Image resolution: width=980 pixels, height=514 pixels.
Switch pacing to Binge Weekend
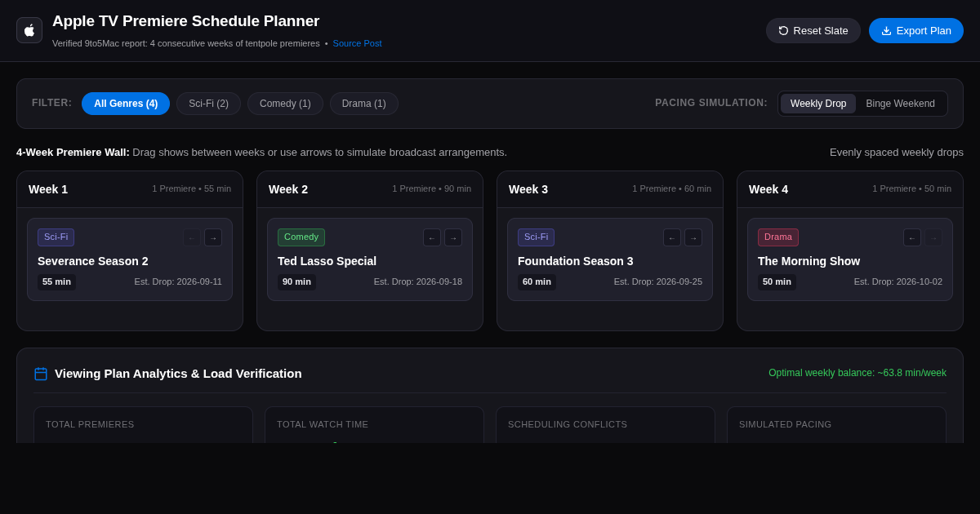(901, 104)
